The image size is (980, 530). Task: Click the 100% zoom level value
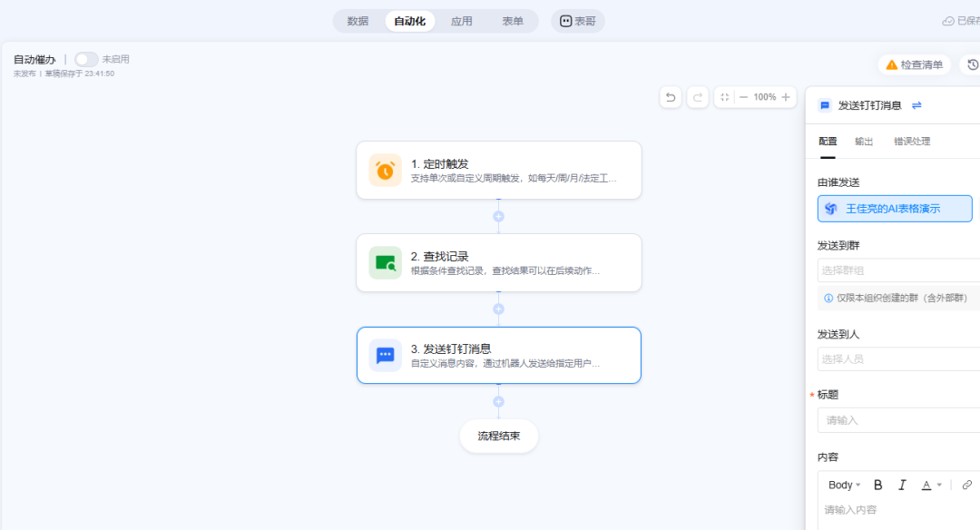764,97
